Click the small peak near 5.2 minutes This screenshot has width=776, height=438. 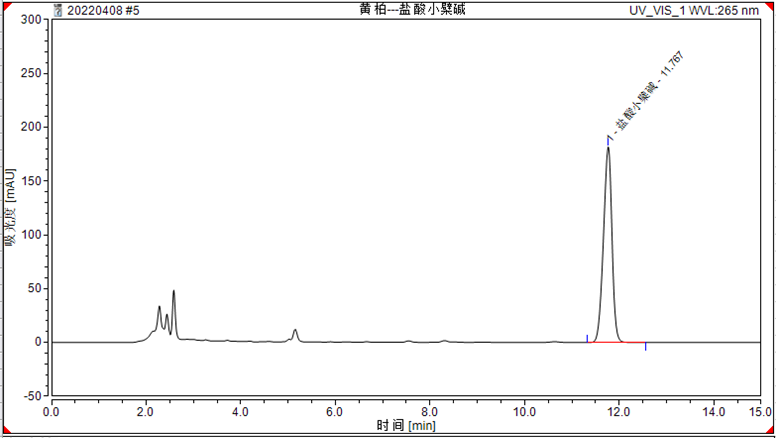[295, 330]
